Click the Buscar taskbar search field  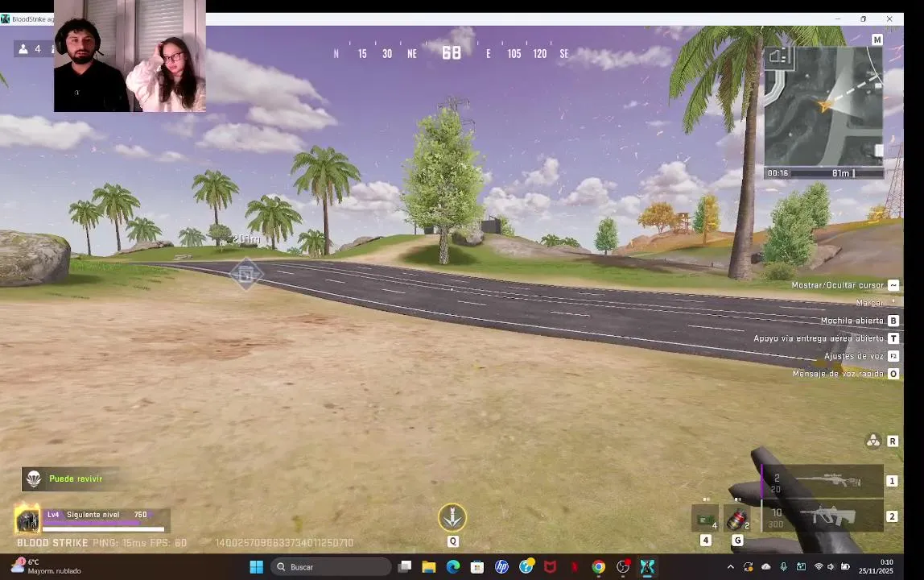(331, 567)
